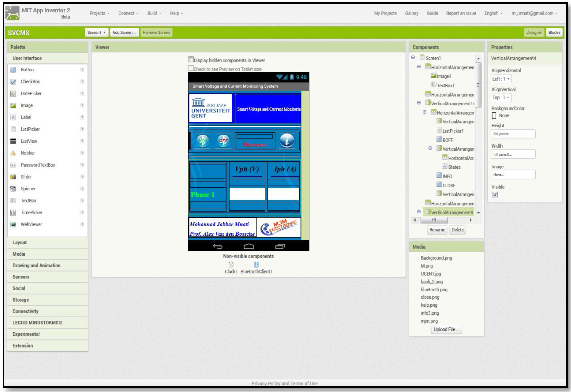Open the Build menu
Screen dimensions: 571x392
(154, 13)
